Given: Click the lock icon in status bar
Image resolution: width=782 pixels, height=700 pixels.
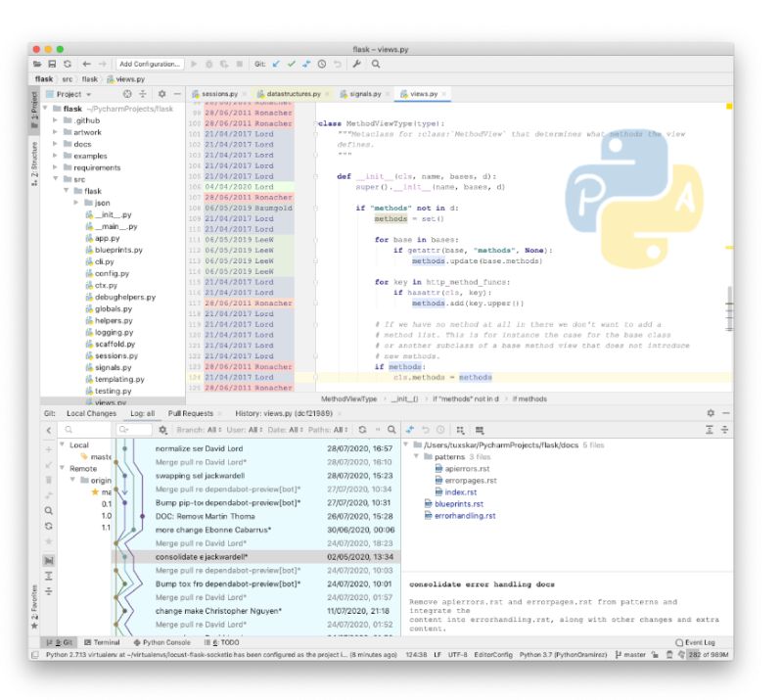Looking at the screenshot, I should pos(655,655).
